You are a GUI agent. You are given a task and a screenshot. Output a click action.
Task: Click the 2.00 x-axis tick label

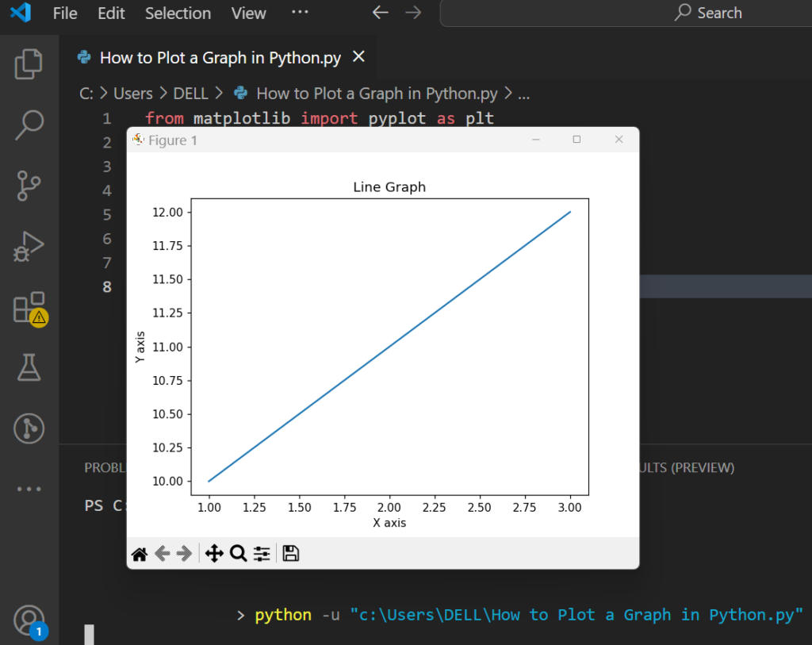(x=389, y=507)
